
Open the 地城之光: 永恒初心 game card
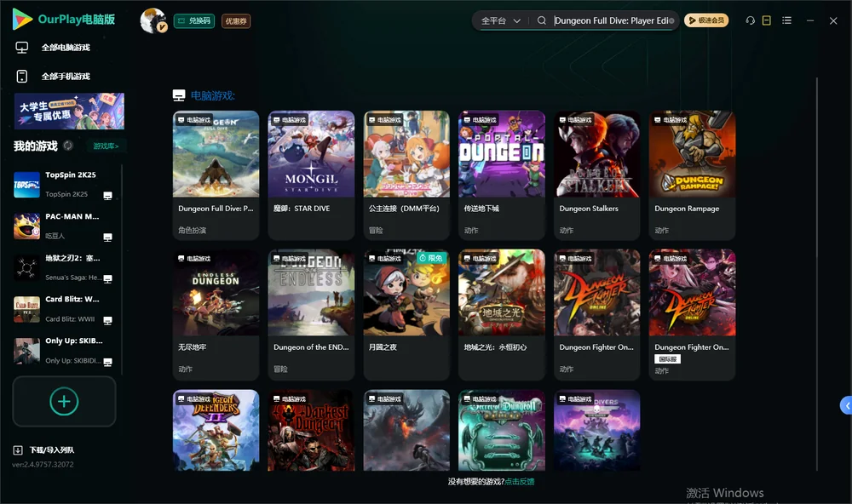coord(502,314)
